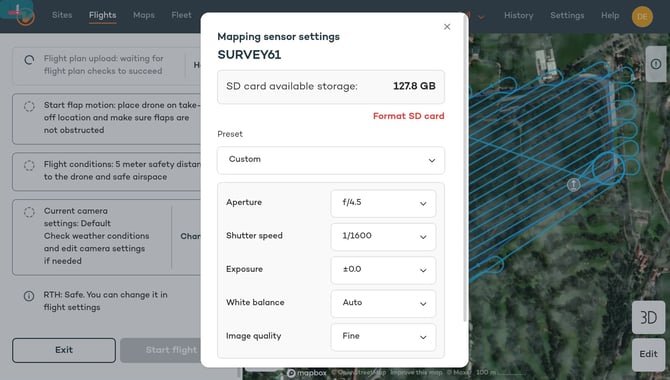Switch to the Fleet tab
This screenshot has width=670, height=380.
(x=181, y=15)
